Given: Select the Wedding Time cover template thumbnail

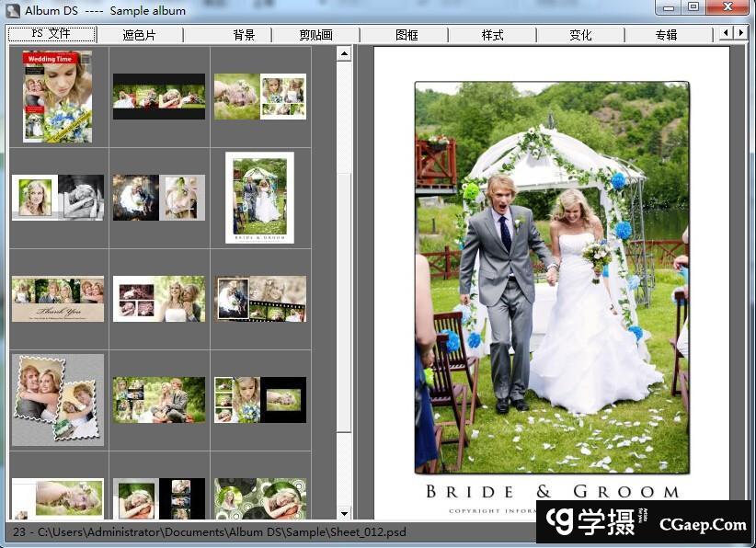Looking at the screenshot, I should point(58,97).
